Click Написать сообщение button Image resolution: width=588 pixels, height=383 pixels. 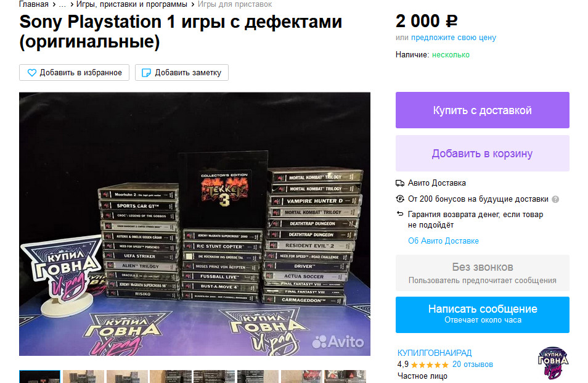[482, 315]
